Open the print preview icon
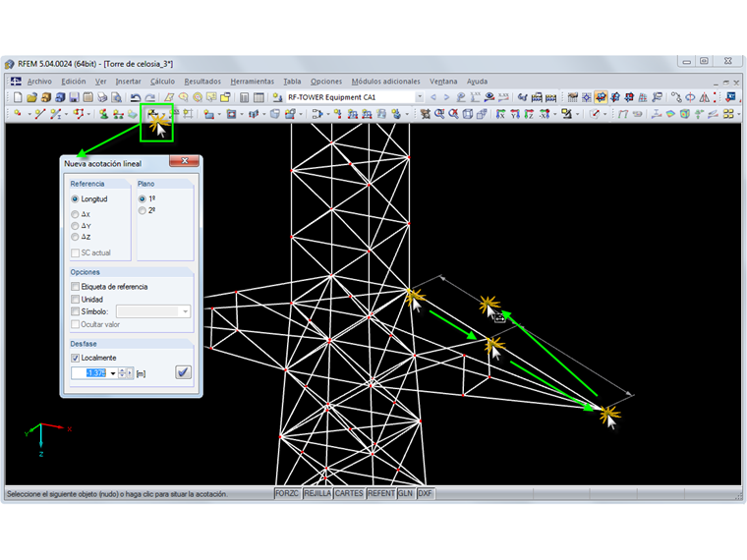 [116, 97]
